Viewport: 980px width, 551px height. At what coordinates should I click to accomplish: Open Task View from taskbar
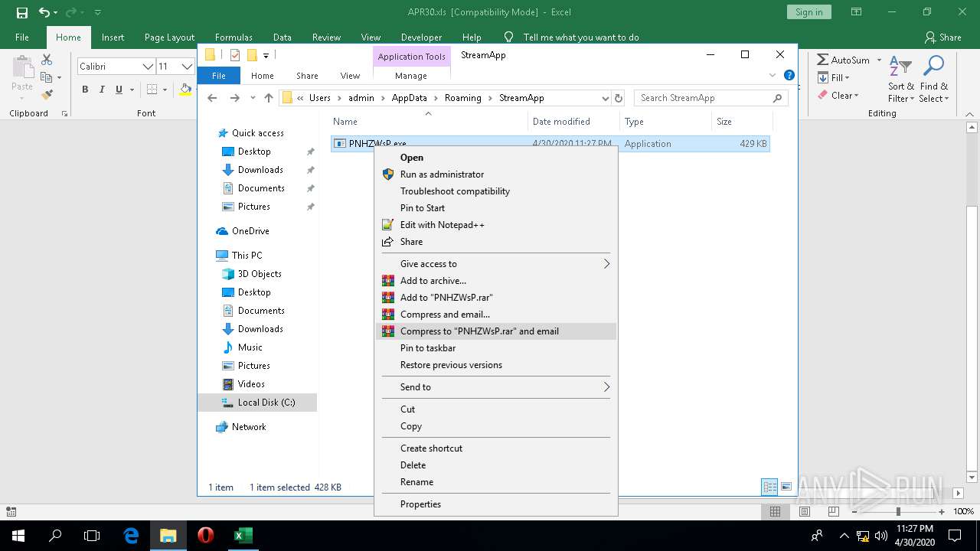(x=92, y=535)
